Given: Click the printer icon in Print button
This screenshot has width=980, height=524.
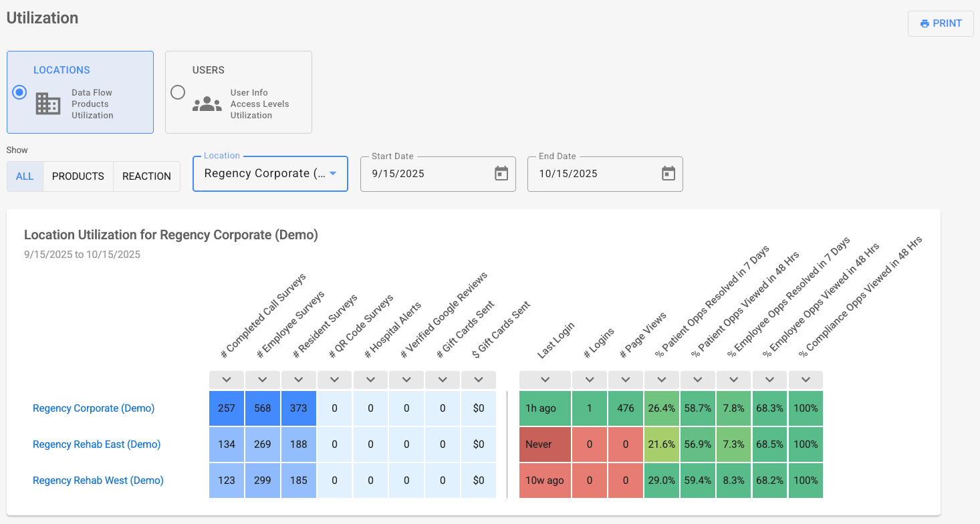Looking at the screenshot, I should point(925,23).
